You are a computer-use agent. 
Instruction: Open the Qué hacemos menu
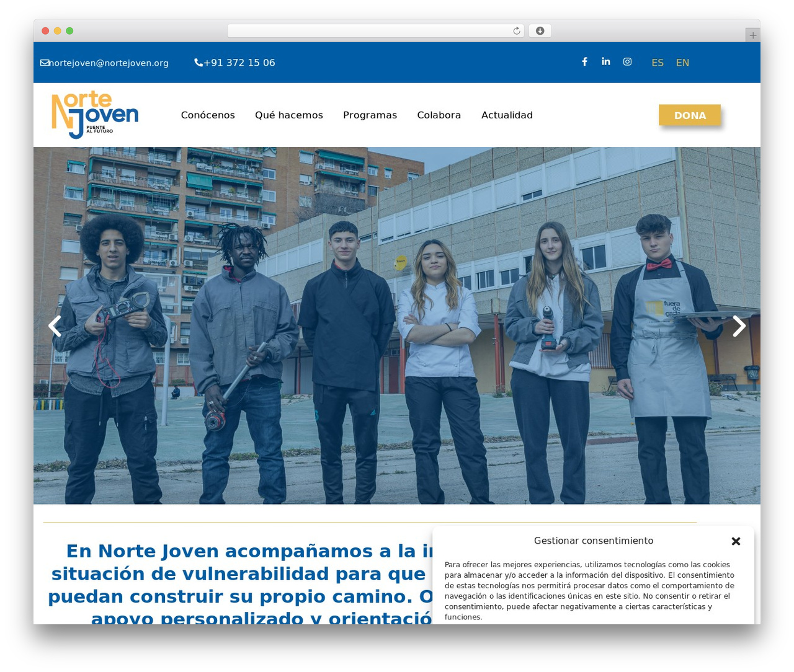[289, 115]
